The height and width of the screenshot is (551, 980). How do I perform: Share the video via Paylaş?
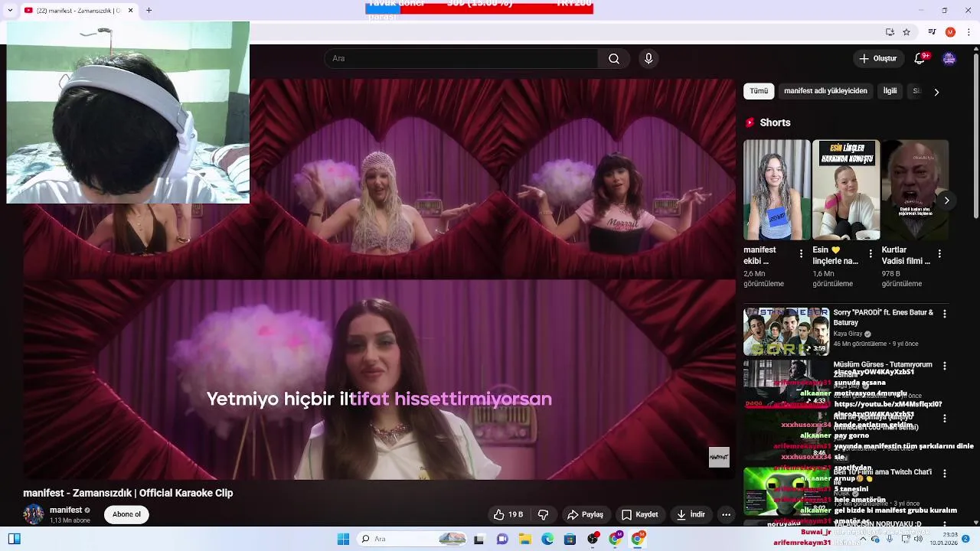tap(585, 515)
